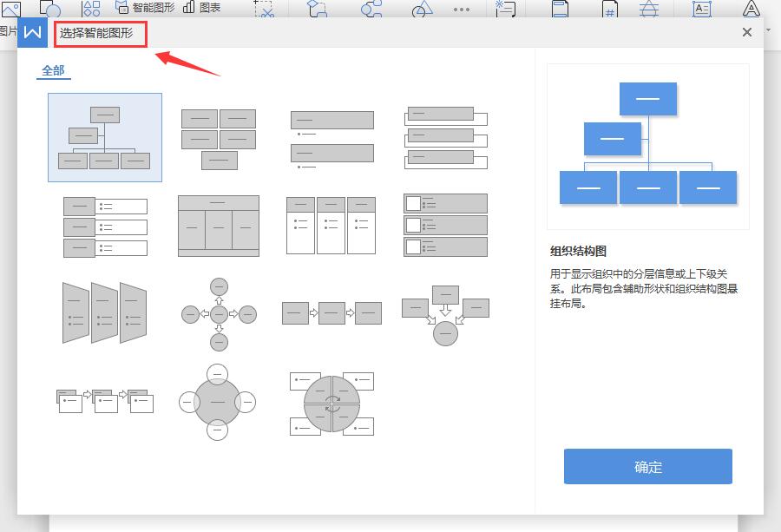Image resolution: width=781 pixels, height=532 pixels.
Task: Open the 图表 chart toolbar button
Action: [x=201, y=8]
